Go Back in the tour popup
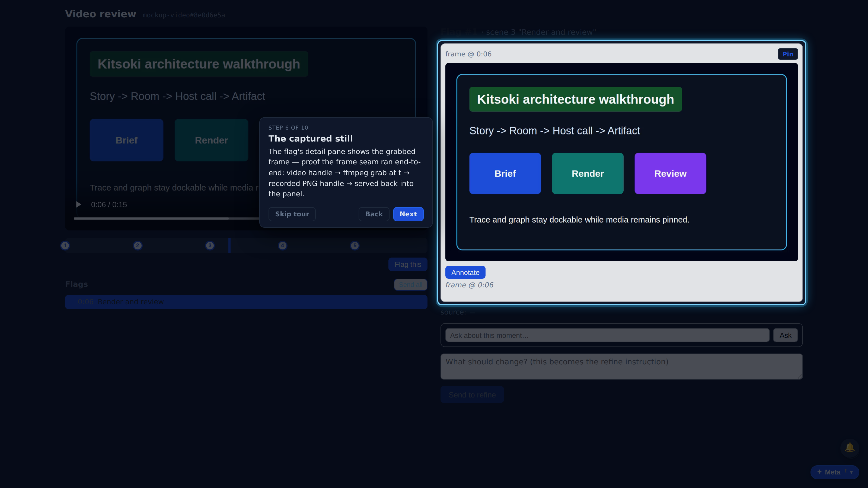The height and width of the screenshot is (488, 868). click(374, 214)
